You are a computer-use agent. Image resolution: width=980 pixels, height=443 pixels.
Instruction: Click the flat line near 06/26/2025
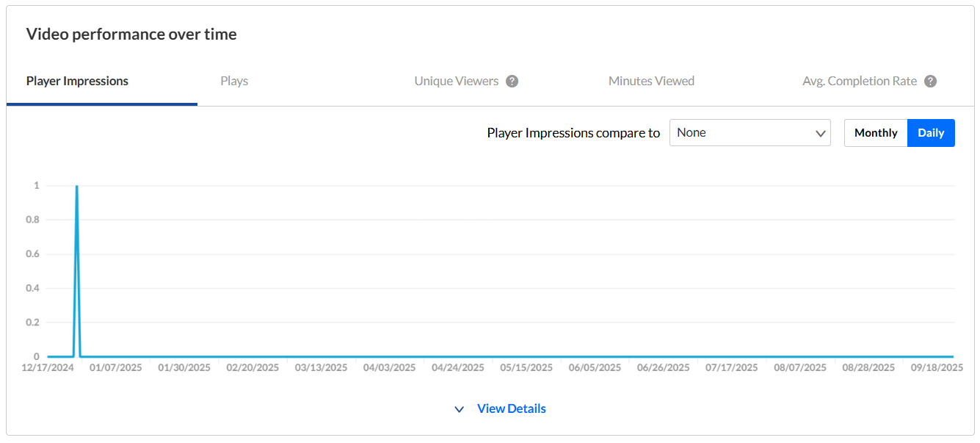[664, 356]
